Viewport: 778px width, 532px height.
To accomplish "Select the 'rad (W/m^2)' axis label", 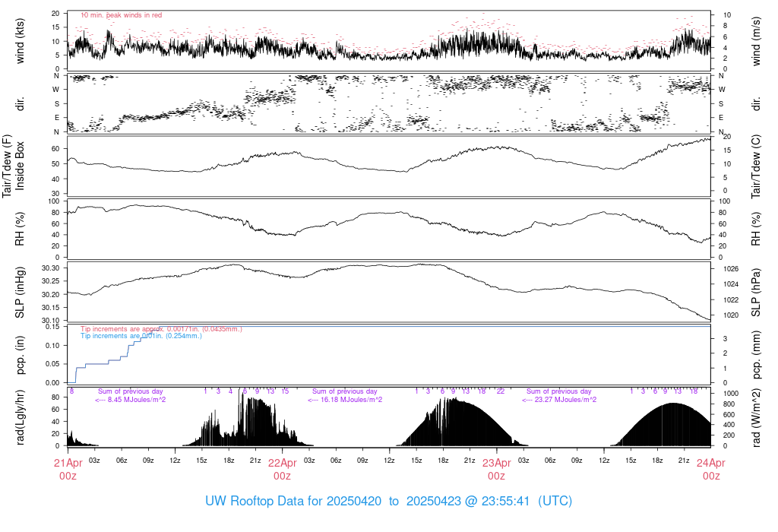I will point(756,417).
